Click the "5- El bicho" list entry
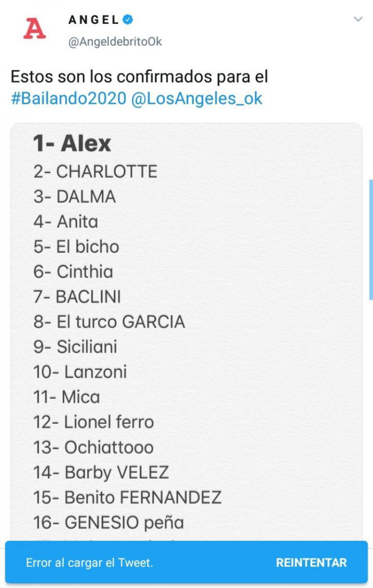The image size is (373, 588). point(76,247)
